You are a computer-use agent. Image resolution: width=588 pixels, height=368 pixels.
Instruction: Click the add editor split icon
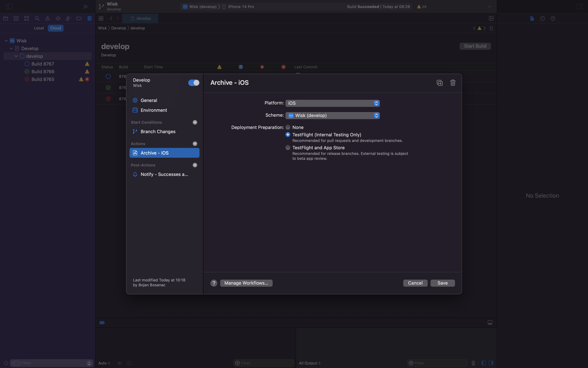[x=491, y=19]
